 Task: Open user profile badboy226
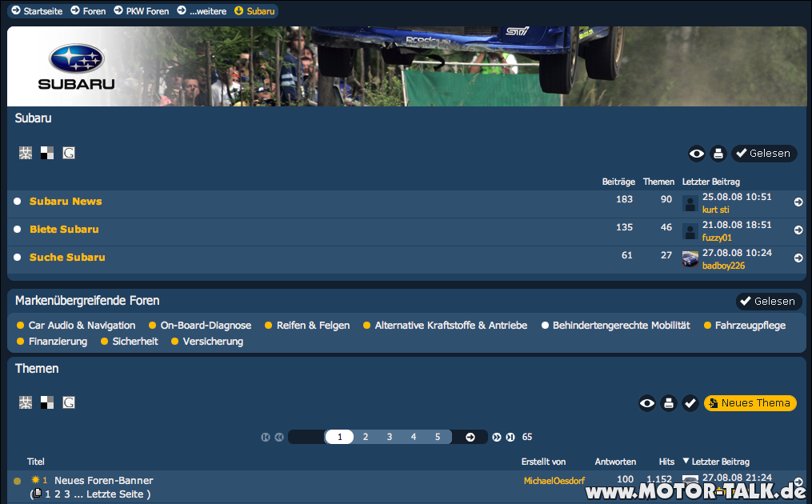pos(723,266)
